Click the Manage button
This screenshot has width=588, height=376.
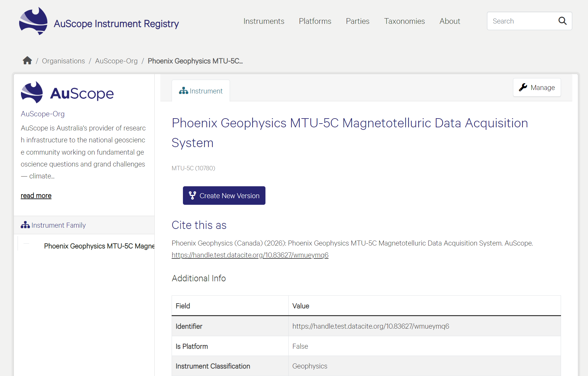point(537,87)
